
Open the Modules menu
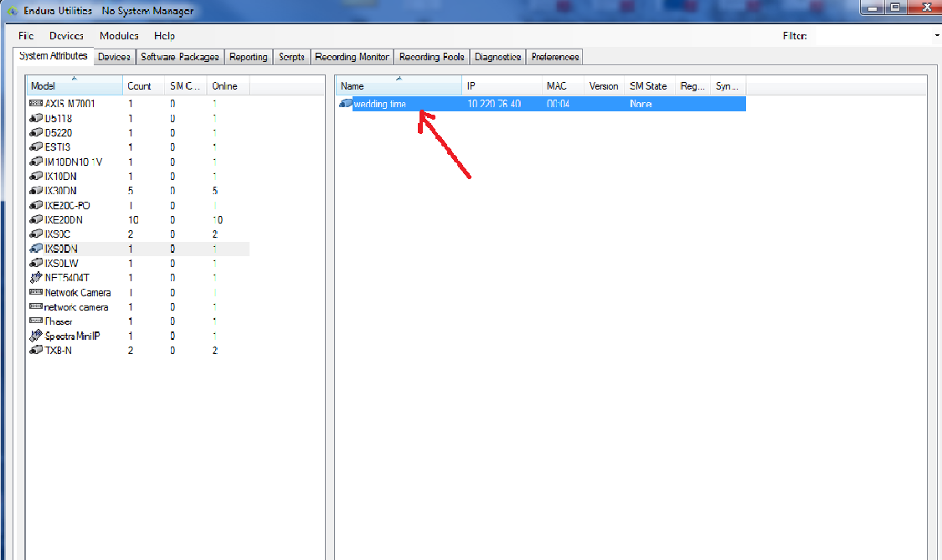click(118, 35)
